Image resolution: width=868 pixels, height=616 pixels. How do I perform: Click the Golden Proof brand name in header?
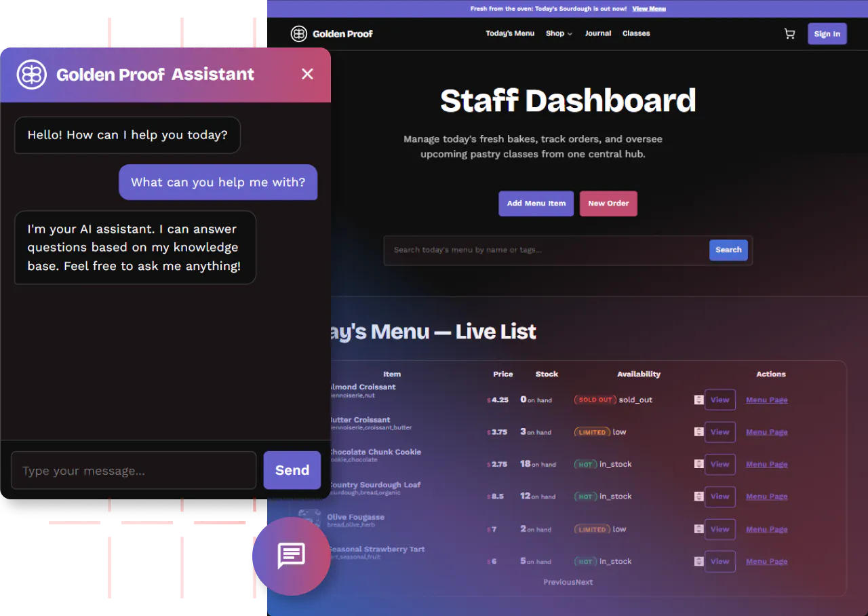(x=342, y=33)
